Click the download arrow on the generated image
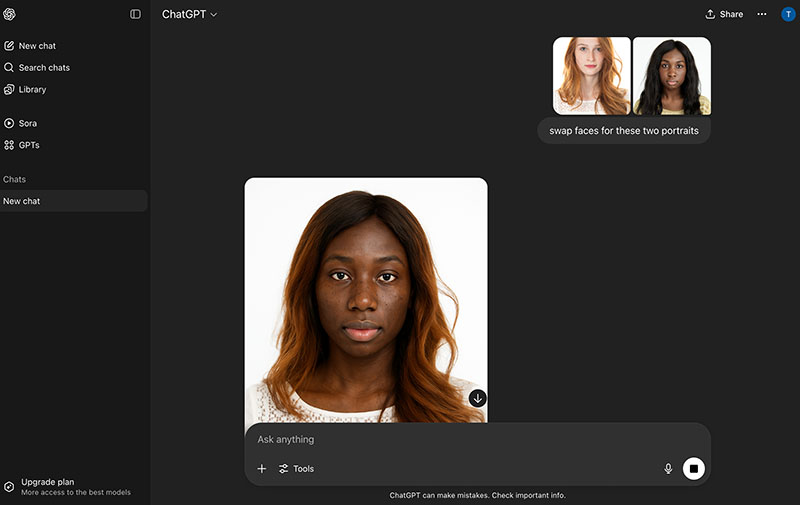The width and height of the screenshot is (800, 505). coord(478,398)
